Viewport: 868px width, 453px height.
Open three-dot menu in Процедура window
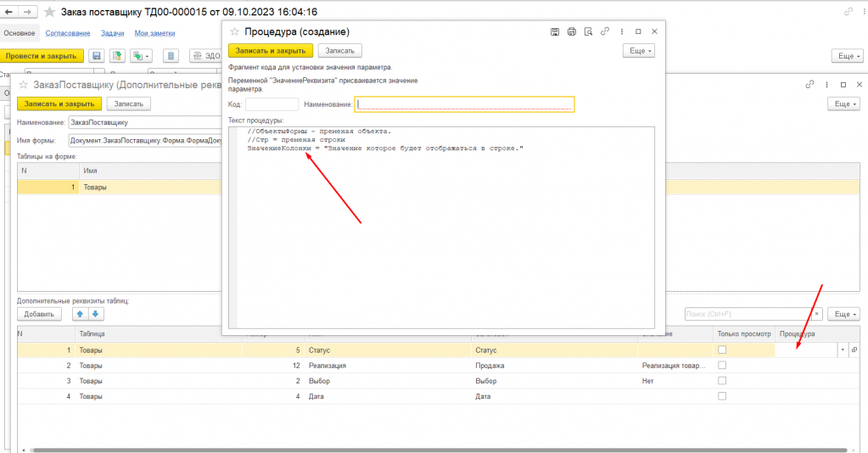622,31
